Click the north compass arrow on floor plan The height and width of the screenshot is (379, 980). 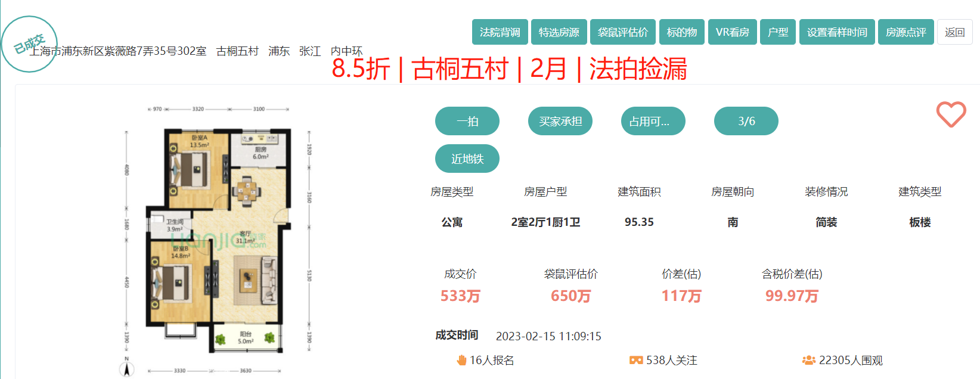pyautogui.click(x=126, y=368)
